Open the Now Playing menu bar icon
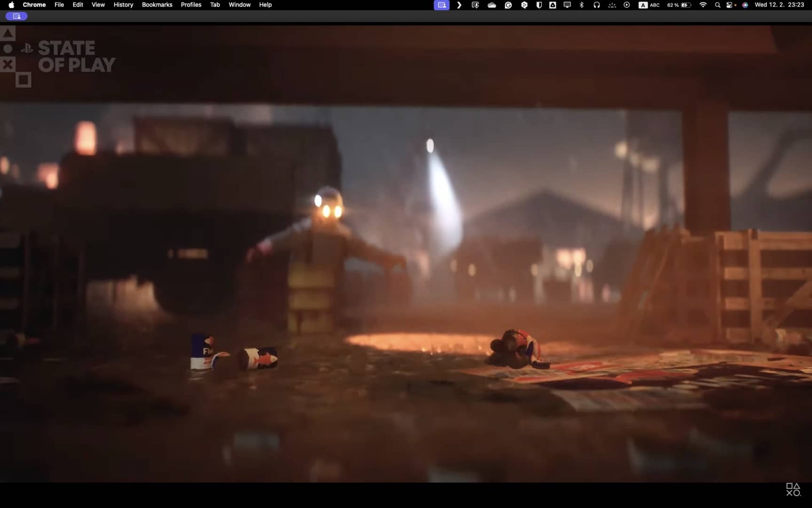This screenshot has height=508, width=812. pyautogui.click(x=627, y=5)
